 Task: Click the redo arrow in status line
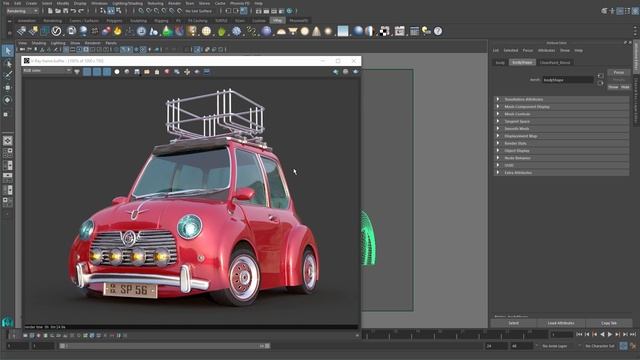(81, 11)
